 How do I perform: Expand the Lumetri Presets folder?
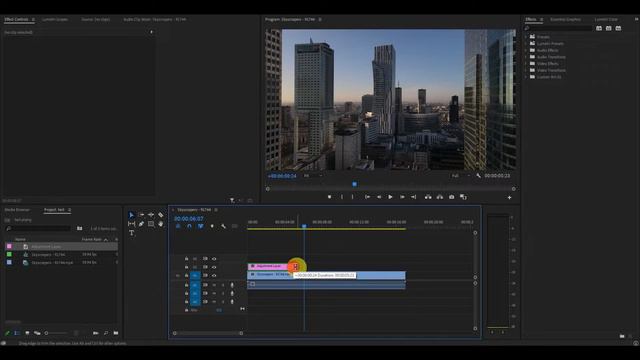pos(526,43)
